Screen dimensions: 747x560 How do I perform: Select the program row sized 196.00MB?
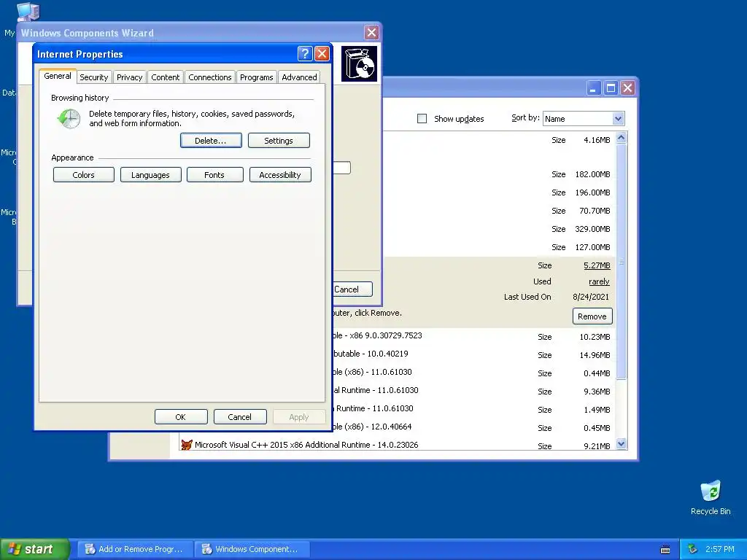tap(499, 192)
